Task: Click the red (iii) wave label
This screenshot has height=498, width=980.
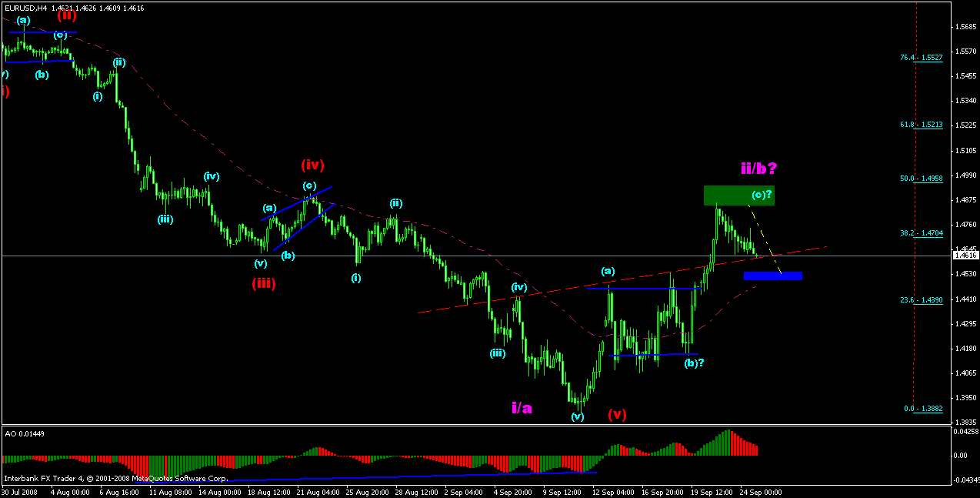Action: click(264, 283)
